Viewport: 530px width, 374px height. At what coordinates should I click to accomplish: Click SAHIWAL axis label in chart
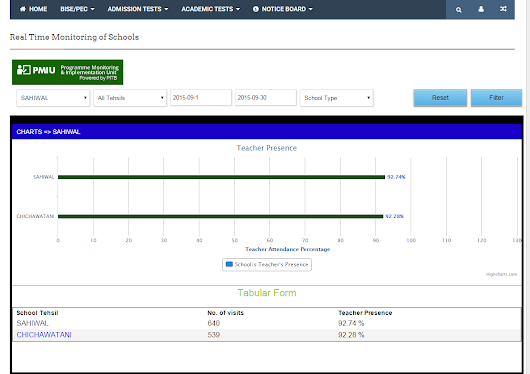pos(44,177)
